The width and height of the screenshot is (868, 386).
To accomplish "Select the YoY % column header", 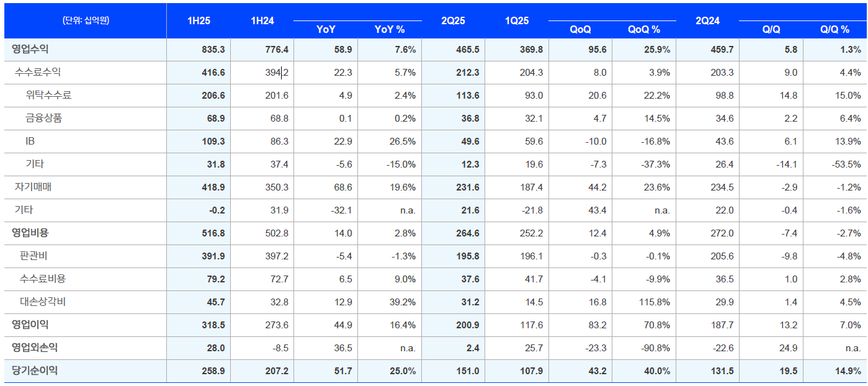I will 390,29.
